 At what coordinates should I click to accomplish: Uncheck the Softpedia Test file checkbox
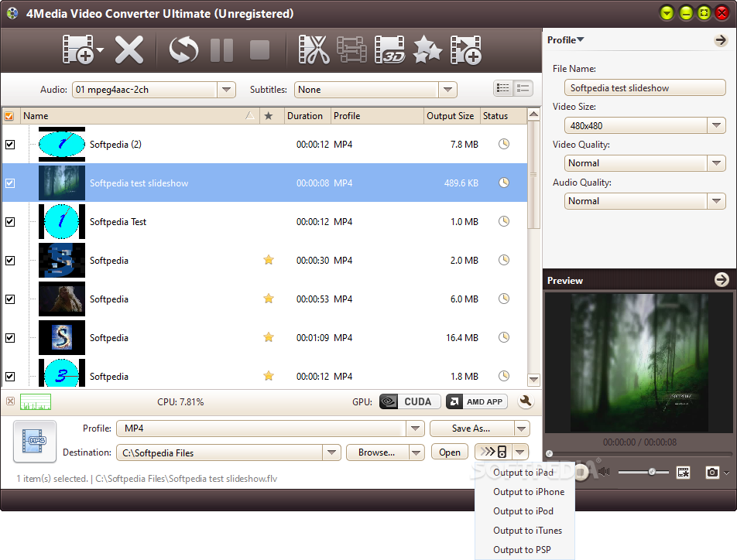pos(10,222)
